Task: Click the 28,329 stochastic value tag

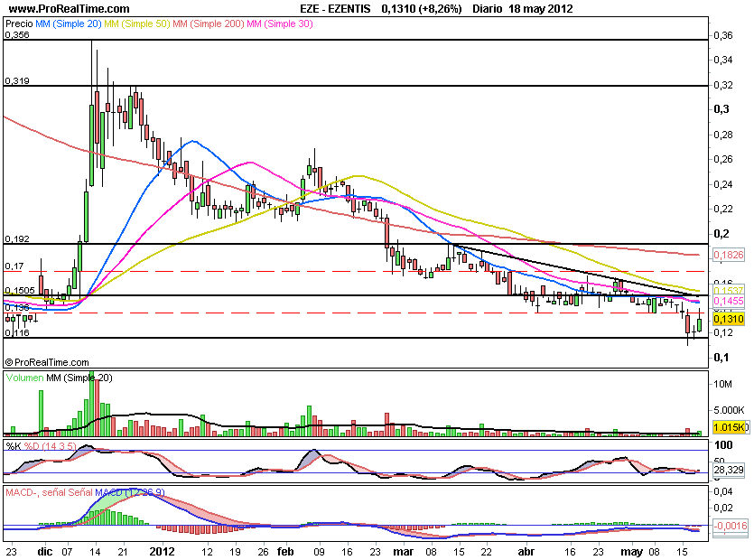Action: tap(729, 470)
